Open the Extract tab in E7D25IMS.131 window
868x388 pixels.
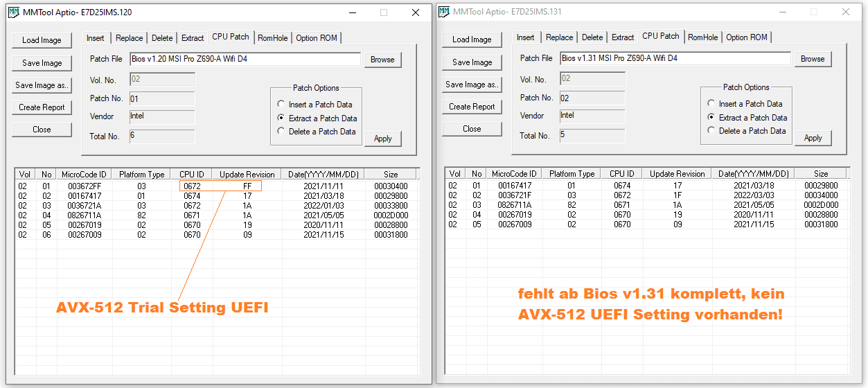[x=623, y=37]
